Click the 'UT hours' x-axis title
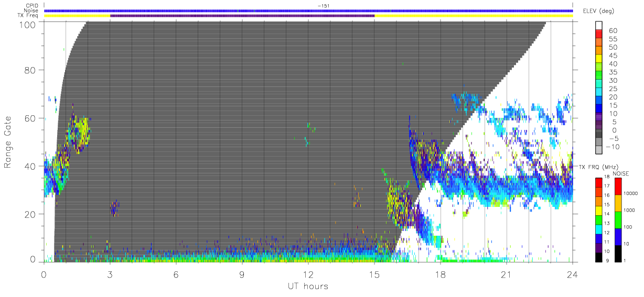The height and width of the screenshot is (297, 644). coord(308,286)
